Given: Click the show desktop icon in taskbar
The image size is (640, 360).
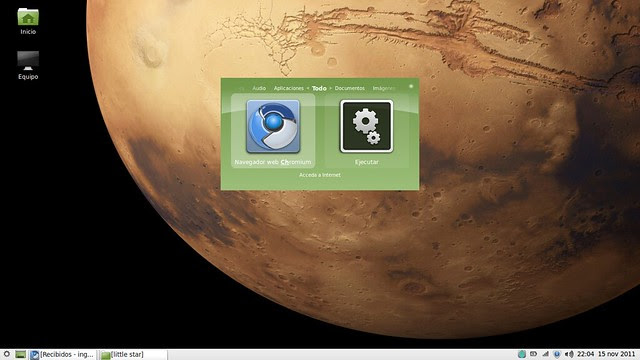Looking at the screenshot, I should coord(20,354).
